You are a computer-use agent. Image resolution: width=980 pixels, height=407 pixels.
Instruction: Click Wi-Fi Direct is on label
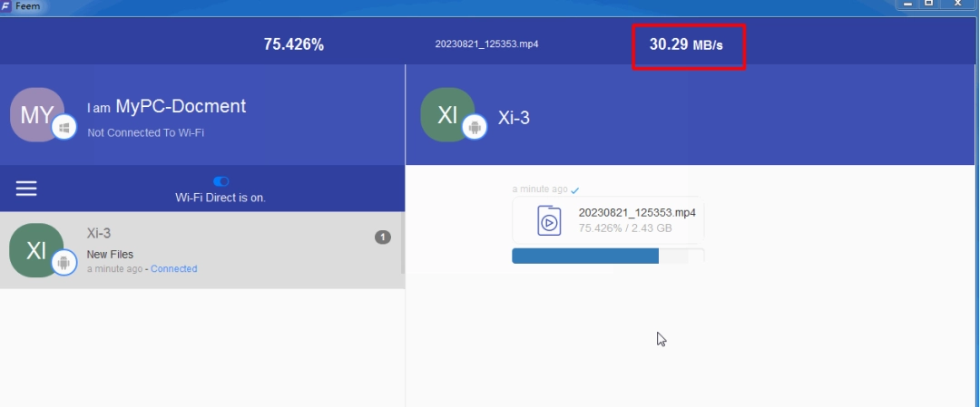click(x=220, y=198)
